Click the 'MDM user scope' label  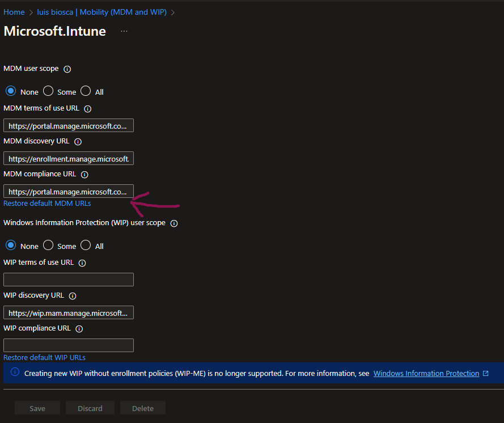(31, 69)
